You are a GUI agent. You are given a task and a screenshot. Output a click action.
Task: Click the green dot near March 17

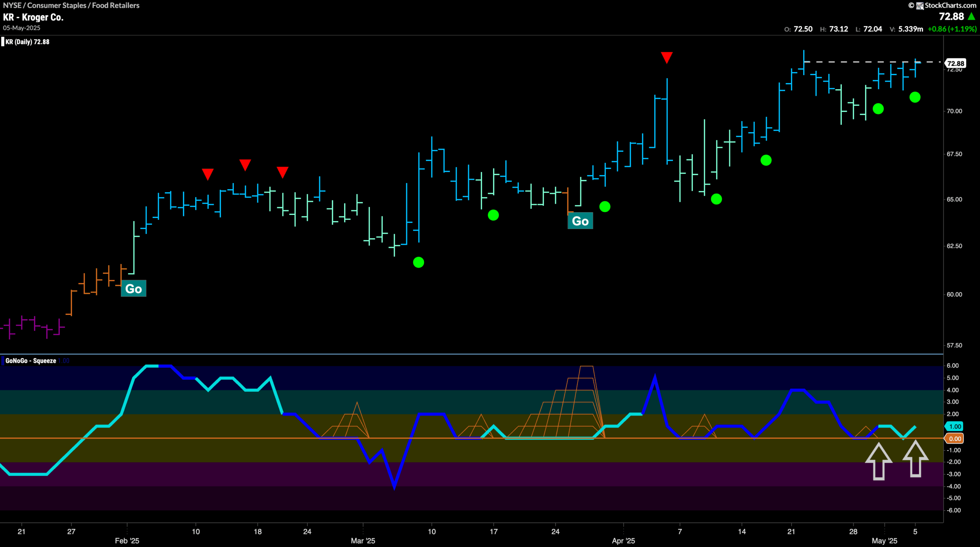point(493,215)
